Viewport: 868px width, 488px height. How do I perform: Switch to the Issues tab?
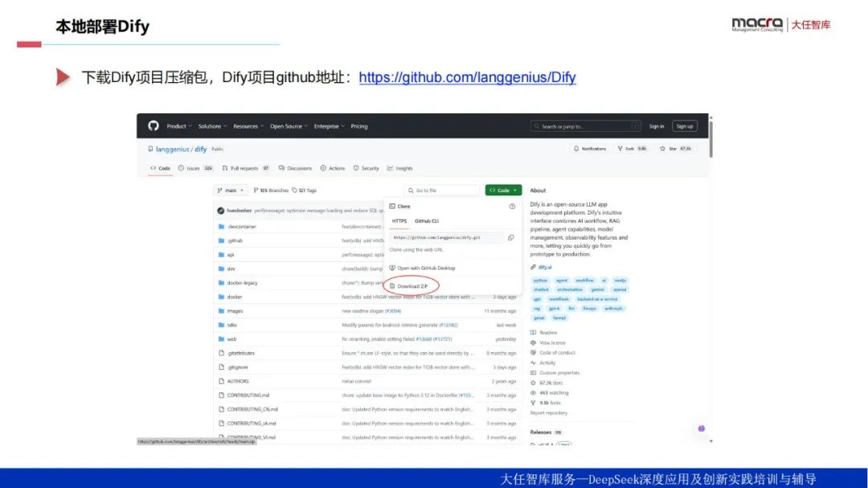(195, 168)
